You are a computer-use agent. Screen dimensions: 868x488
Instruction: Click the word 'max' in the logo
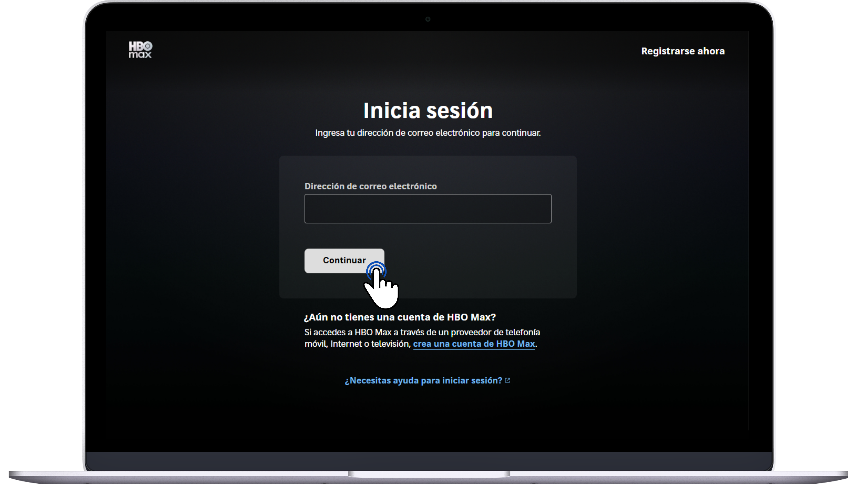click(x=140, y=55)
